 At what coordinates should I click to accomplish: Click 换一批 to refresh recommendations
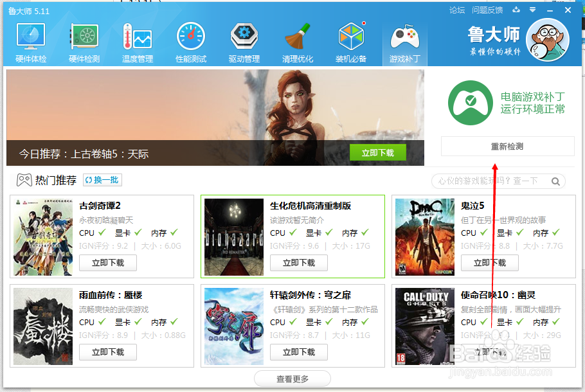102,180
